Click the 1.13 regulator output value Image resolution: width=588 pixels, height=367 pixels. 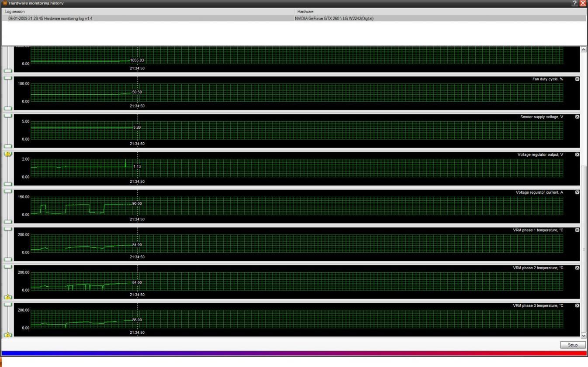tap(137, 166)
